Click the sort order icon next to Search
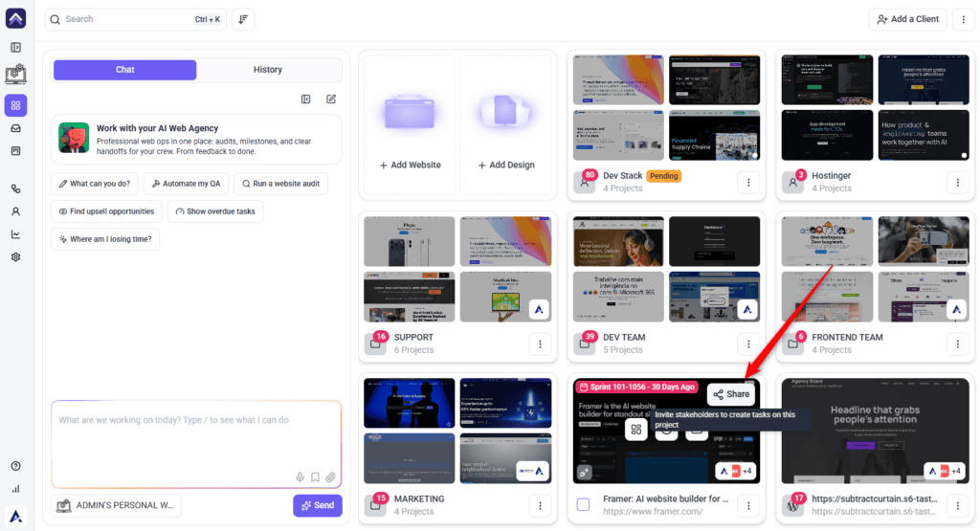The height and width of the screenshot is (531, 980). pos(243,19)
